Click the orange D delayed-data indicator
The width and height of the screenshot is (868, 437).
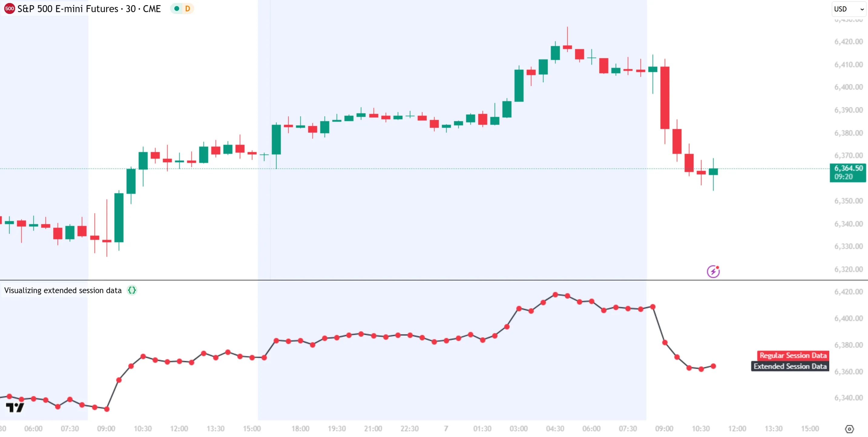point(188,9)
